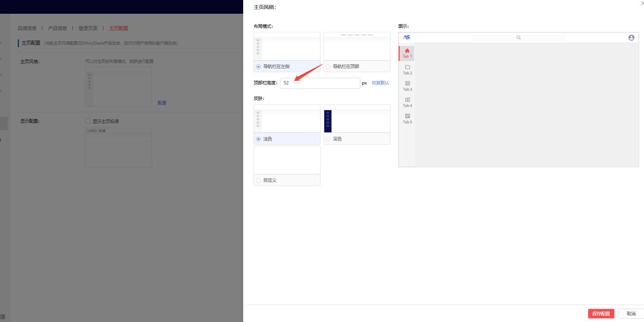The width and height of the screenshot is (644, 322).
Task: Click the AnyShare logo in preview
Action: coord(406,37)
